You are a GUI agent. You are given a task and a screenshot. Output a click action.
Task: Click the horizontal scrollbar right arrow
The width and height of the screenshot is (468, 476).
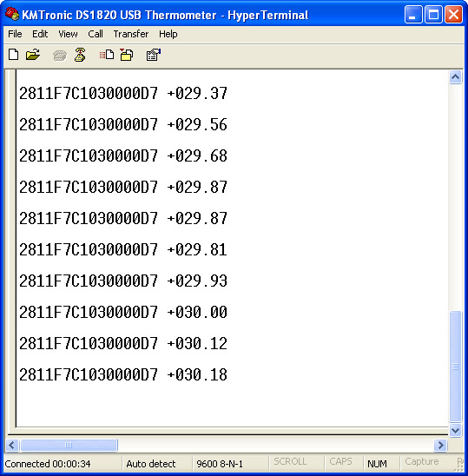(x=440, y=446)
